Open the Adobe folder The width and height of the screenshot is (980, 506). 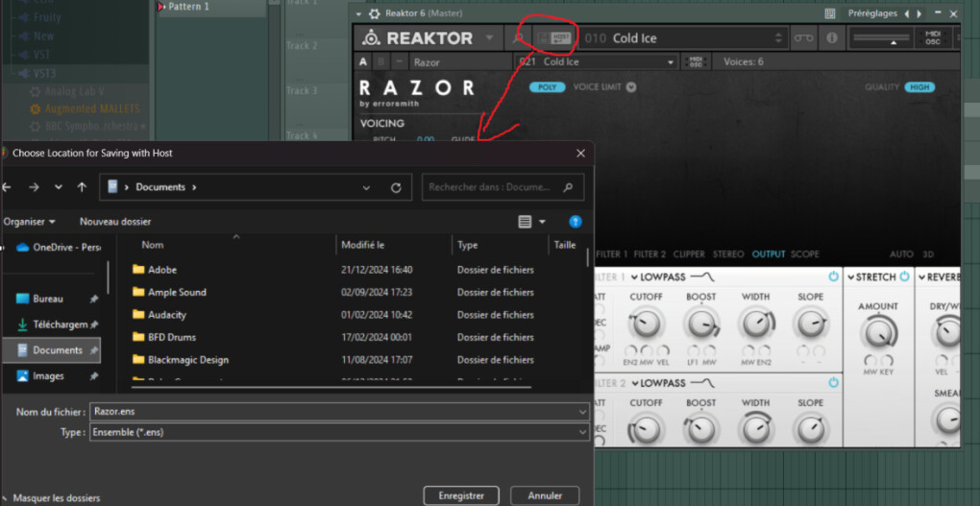click(x=161, y=270)
